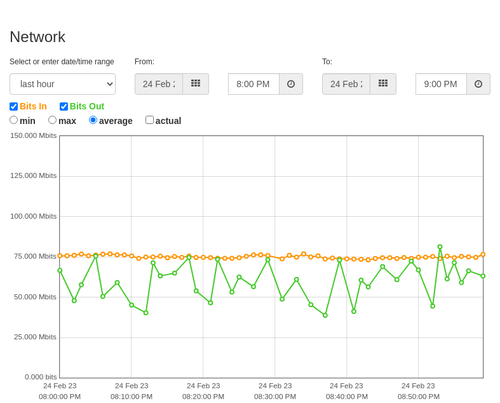500x403 pixels.
Task: Open the To time clock icon
Action: (478, 84)
